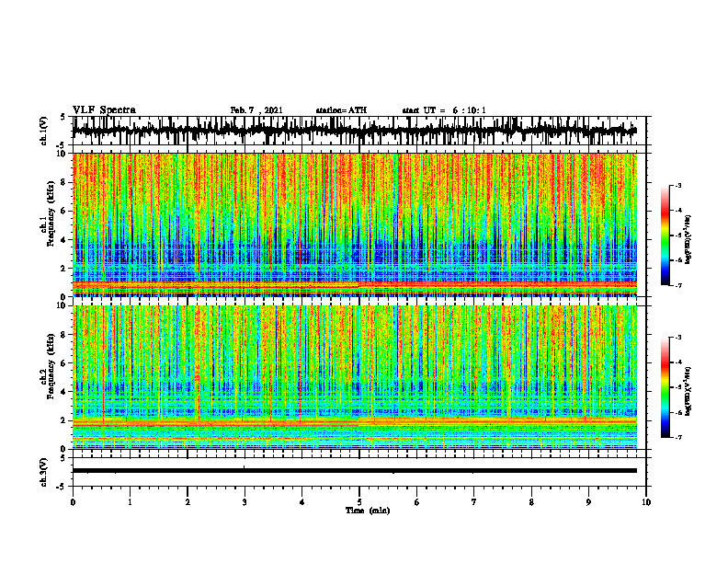
Task: Click the "-7" tick on upper color bar
Action: (678, 285)
